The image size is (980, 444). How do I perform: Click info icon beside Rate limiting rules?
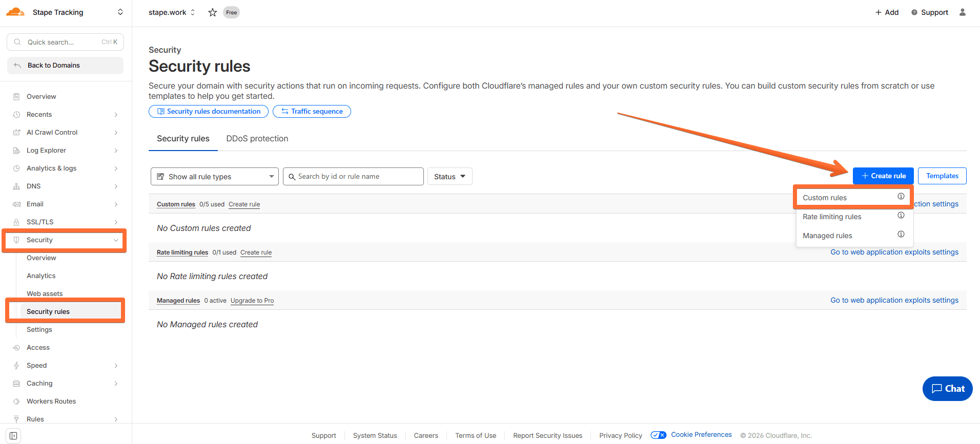pyautogui.click(x=901, y=216)
